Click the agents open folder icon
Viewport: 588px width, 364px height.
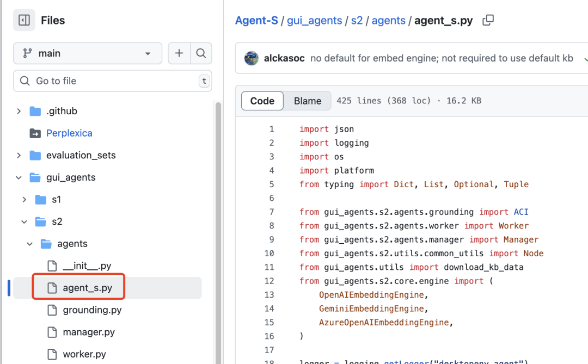[46, 244]
